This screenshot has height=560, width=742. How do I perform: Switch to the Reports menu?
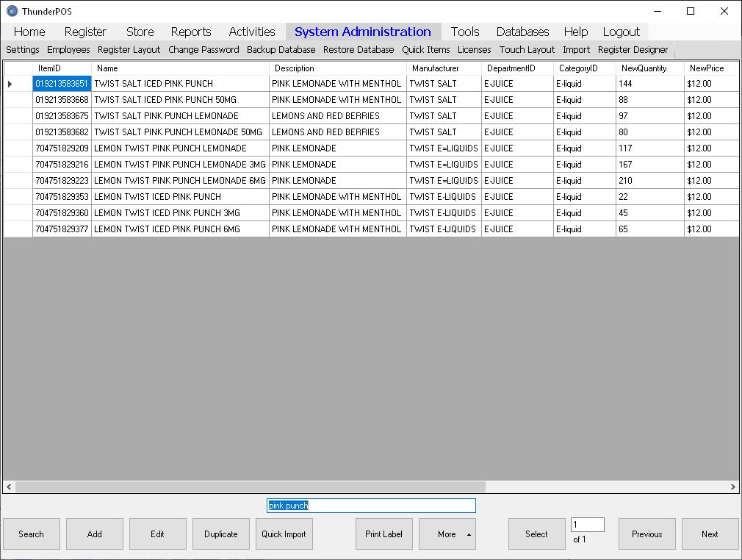pos(190,32)
